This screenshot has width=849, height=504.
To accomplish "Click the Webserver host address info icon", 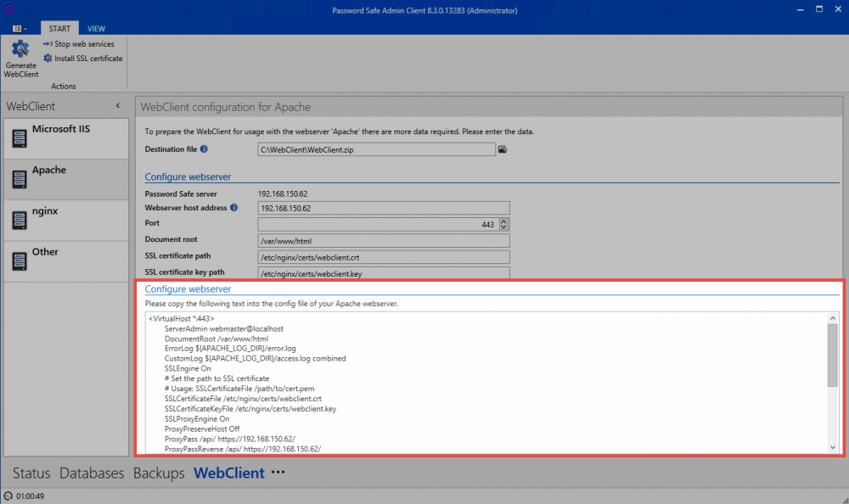I will point(234,207).
